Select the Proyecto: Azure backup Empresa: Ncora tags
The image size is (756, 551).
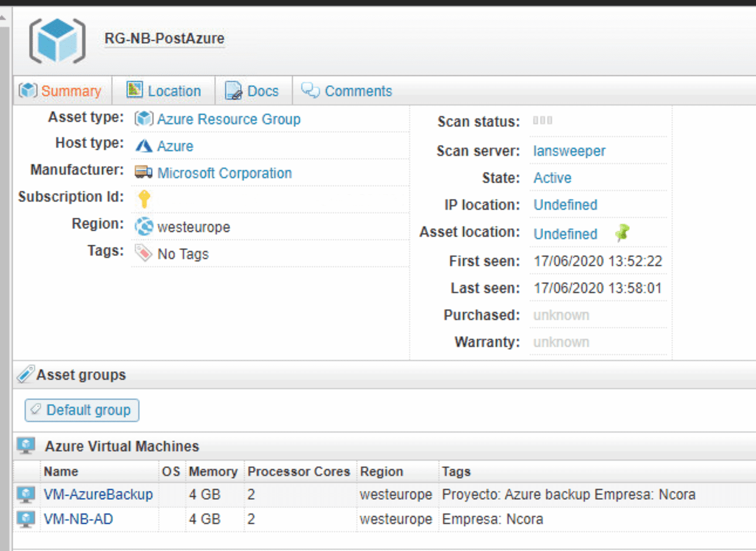pyautogui.click(x=568, y=494)
